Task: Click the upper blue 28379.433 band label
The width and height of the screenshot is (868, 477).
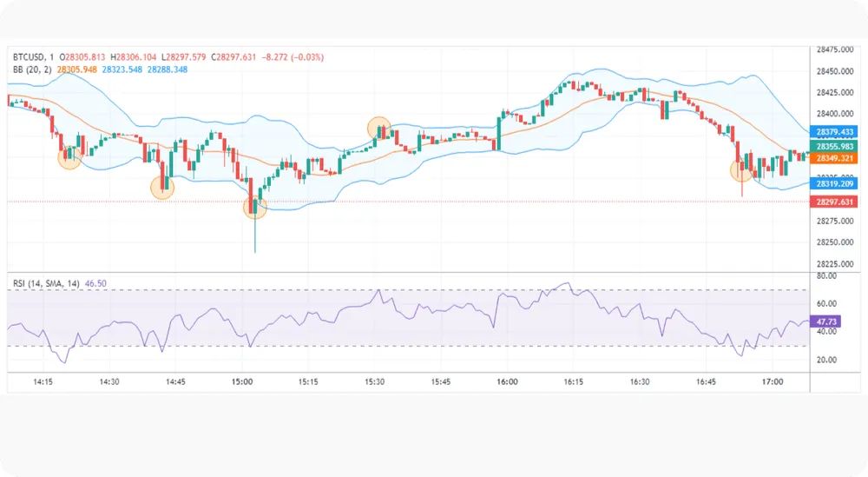Action: pyautogui.click(x=833, y=132)
